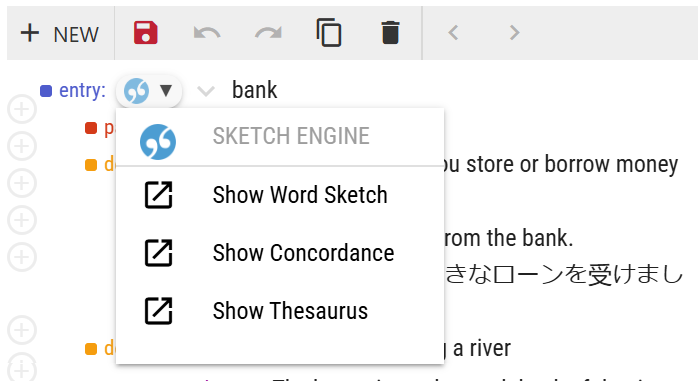Go to previous entry arrow
The width and height of the screenshot is (698, 381).
pos(453,32)
